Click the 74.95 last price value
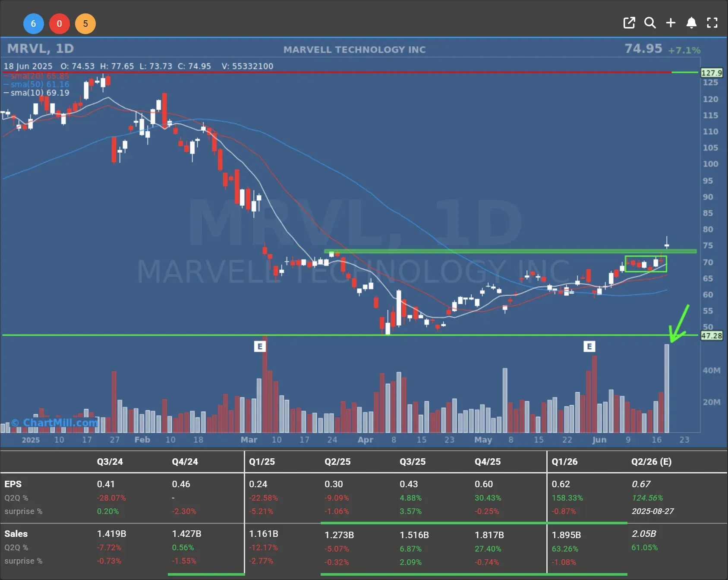This screenshot has width=728, height=580. tap(643, 48)
